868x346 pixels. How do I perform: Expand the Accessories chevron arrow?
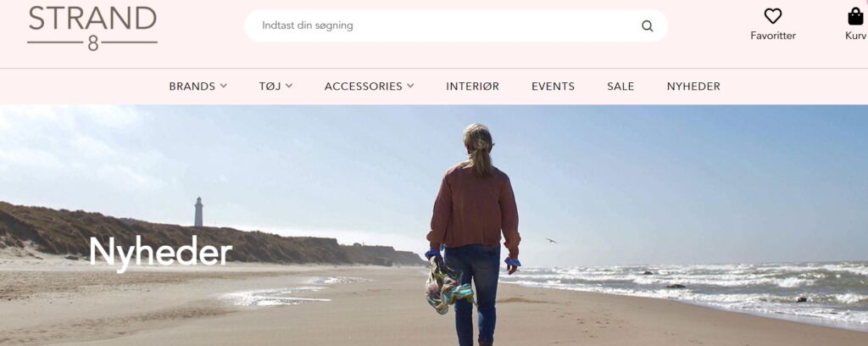410,86
